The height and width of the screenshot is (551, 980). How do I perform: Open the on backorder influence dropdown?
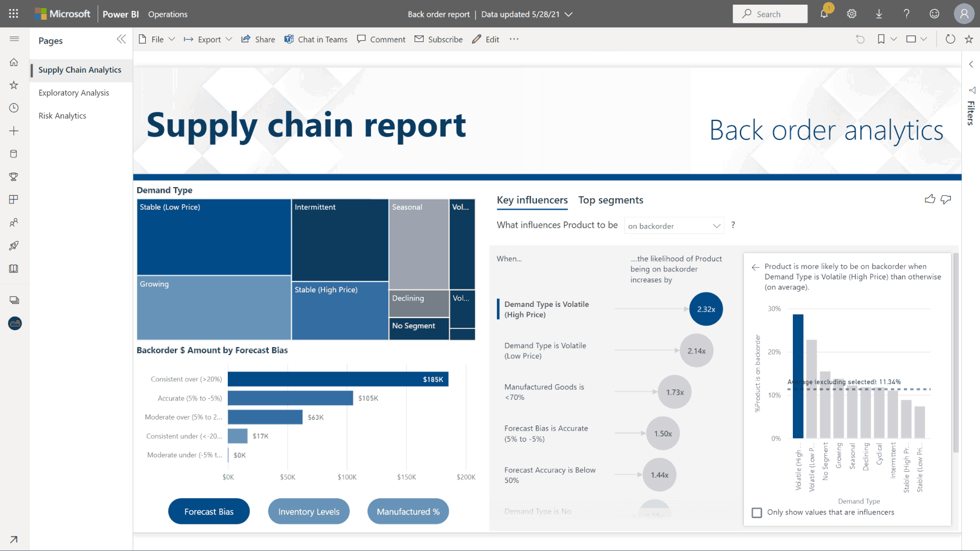click(674, 226)
